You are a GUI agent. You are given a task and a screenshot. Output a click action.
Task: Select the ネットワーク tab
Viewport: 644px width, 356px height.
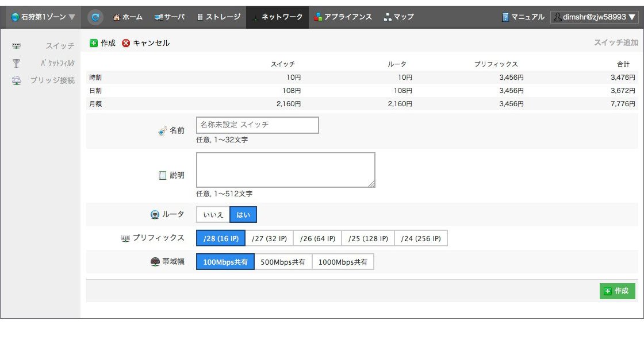pyautogui.click(x=278, y=17)
